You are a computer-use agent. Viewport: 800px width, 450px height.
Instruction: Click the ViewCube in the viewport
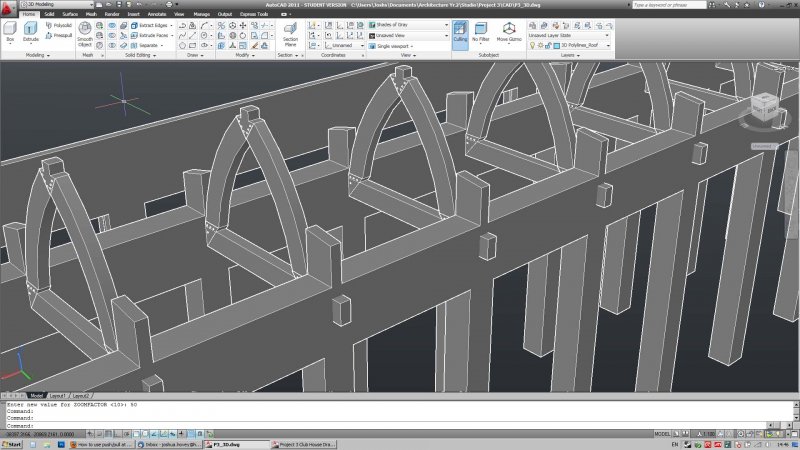(x=763, y=107)
